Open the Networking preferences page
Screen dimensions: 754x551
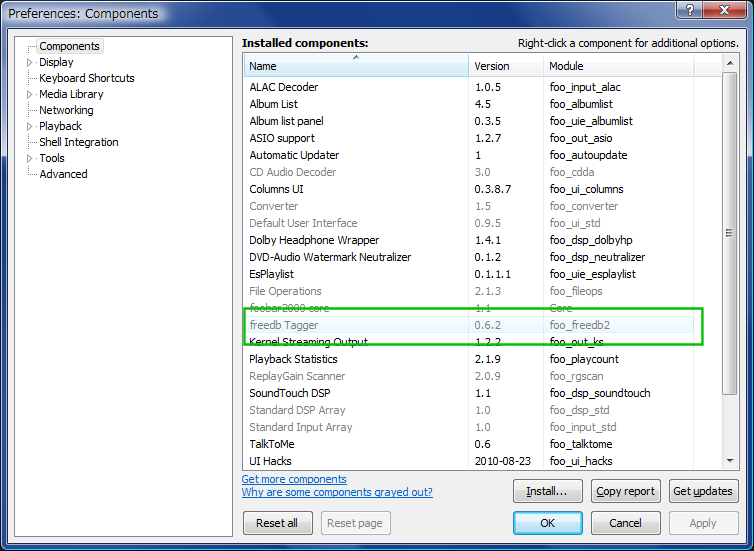[x=66, y=110]
